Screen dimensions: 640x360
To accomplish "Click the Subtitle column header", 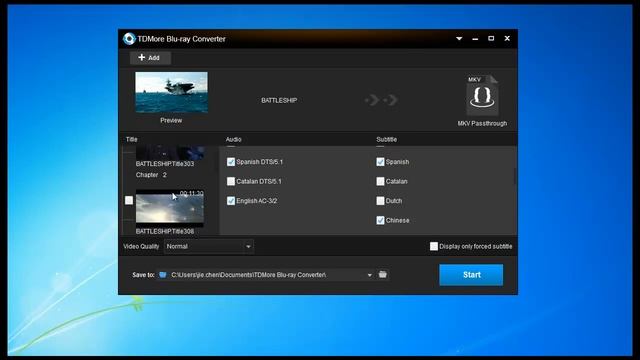I will click(x=387, y=140).
